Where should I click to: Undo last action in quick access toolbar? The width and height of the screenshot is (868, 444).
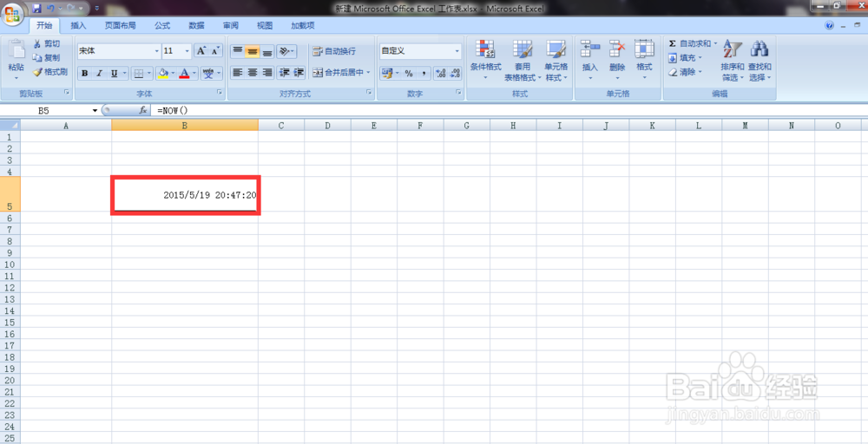pos(51,9)
